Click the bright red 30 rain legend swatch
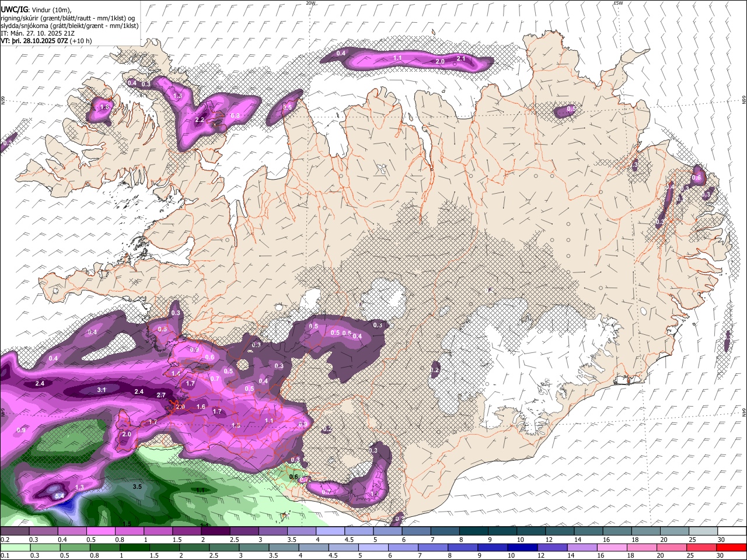Image resolution: width=747 pixels, height=560 pixels. [x=732, y=547]
